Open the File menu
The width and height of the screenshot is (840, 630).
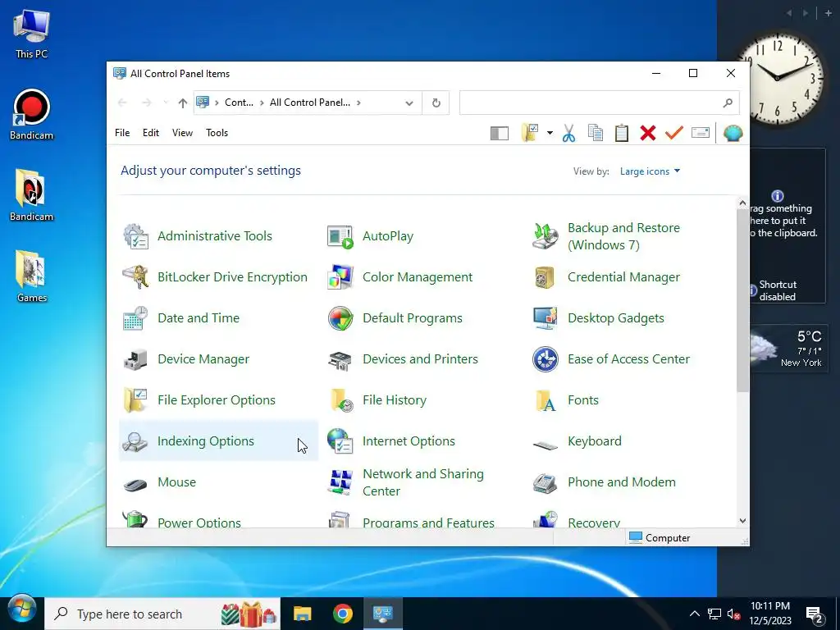pyautogui.click(x=122, y=133)
